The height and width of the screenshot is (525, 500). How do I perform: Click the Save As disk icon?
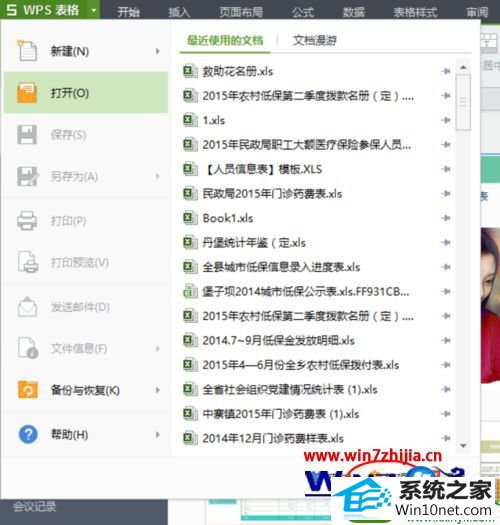27,176
